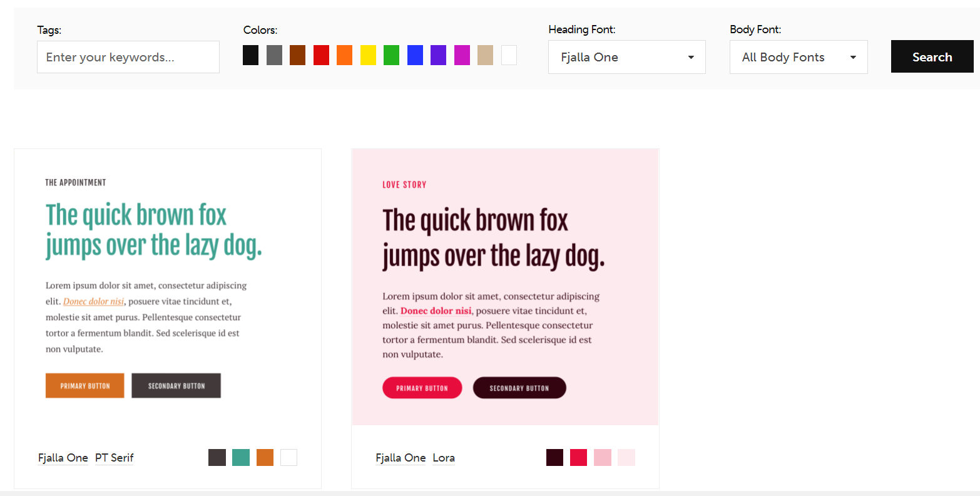Open the PT Serif font link
This screenshot has width=980, height=496.
114,458
